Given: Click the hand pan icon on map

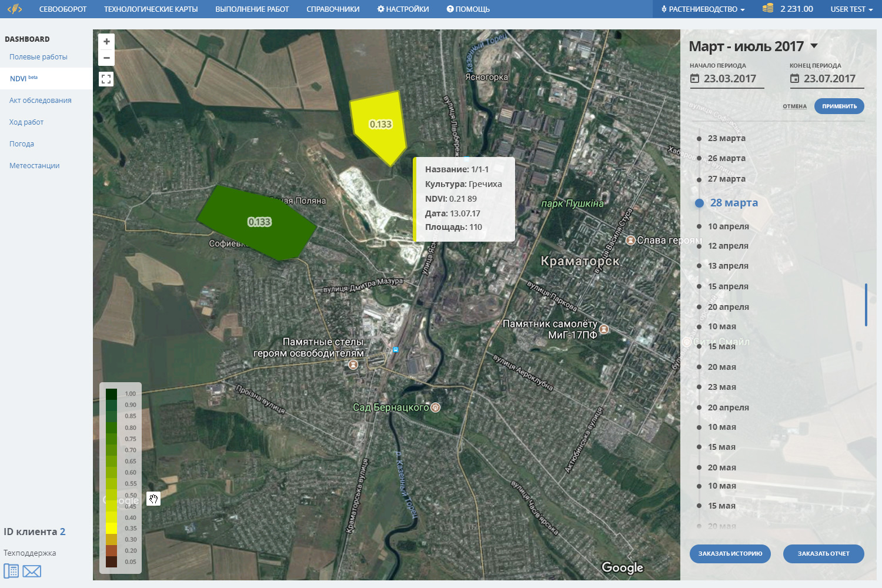Looking at the screenshot, I should (153, 499).
